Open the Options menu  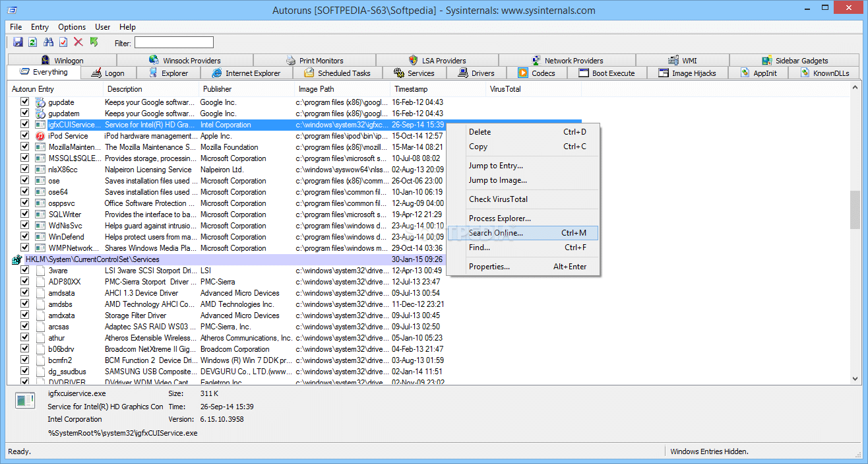coord(72,27)
